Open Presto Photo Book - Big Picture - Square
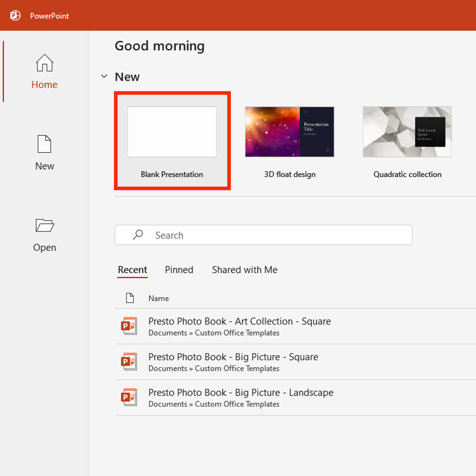The image size is (476, 476). [x=233, y=357]
